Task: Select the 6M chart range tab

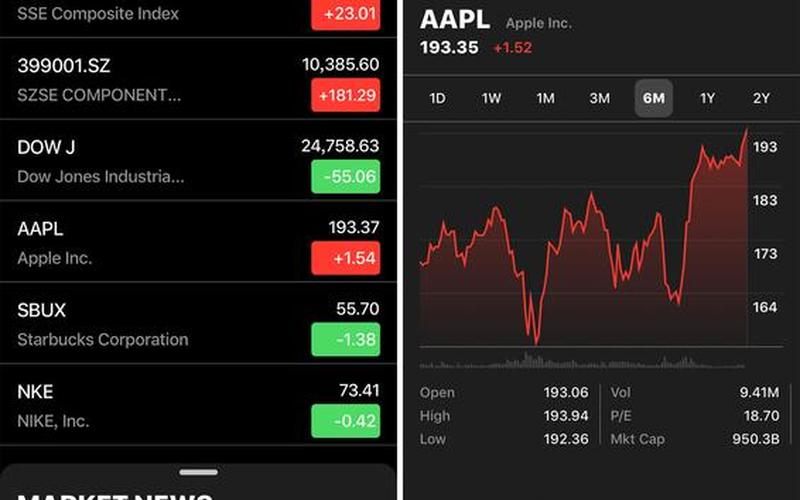Action: coord(654,98)
